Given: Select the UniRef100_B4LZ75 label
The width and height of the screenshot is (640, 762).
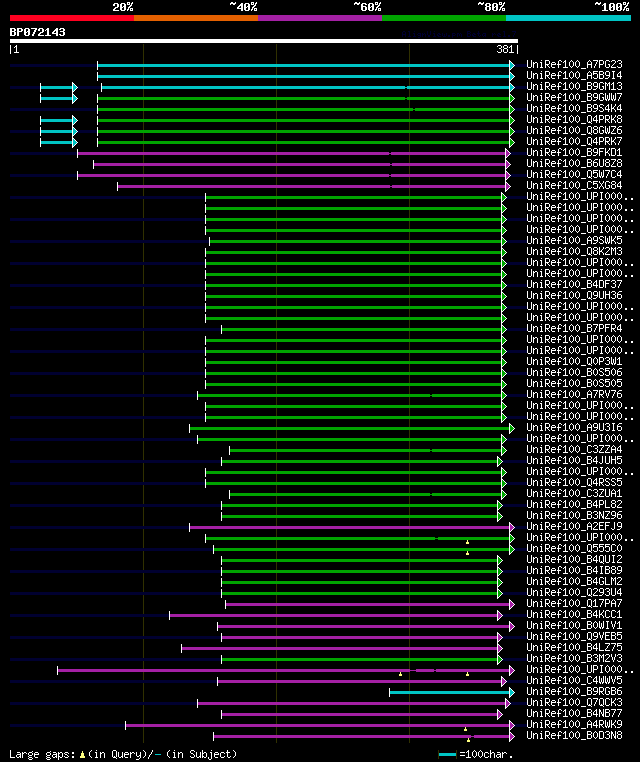Looking at the screenshot, I should tap(574, 647).
